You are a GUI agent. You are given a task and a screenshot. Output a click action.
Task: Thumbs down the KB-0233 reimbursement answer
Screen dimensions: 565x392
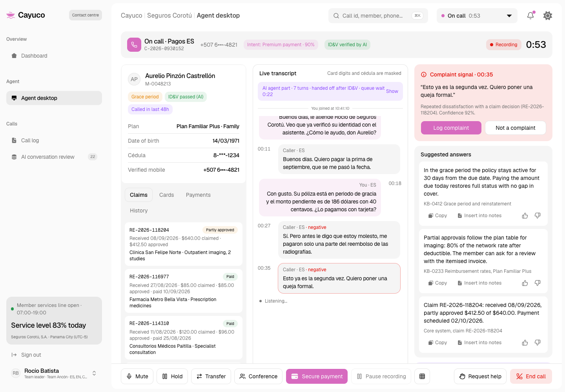(x=538, y=283)
